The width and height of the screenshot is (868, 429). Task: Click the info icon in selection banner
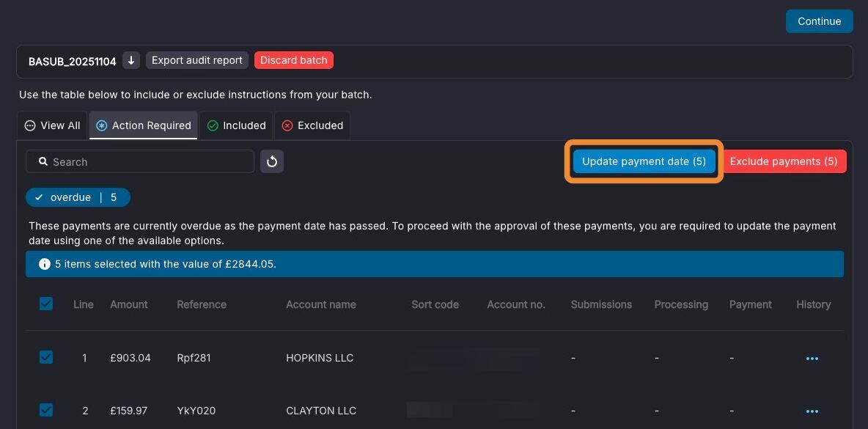tap(45, 264)
